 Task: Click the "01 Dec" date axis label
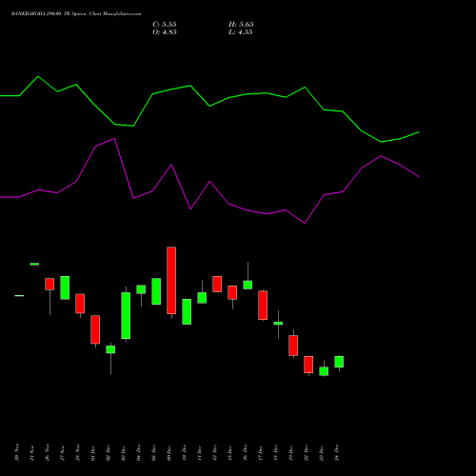pyautogui.click(x=93, y=453)
